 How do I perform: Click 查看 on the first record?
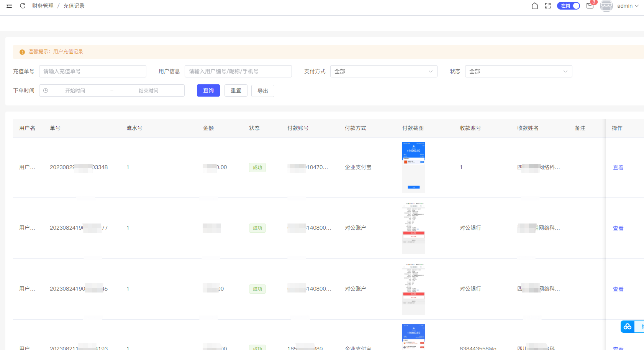pyautogui.click(x=618, y=168)
